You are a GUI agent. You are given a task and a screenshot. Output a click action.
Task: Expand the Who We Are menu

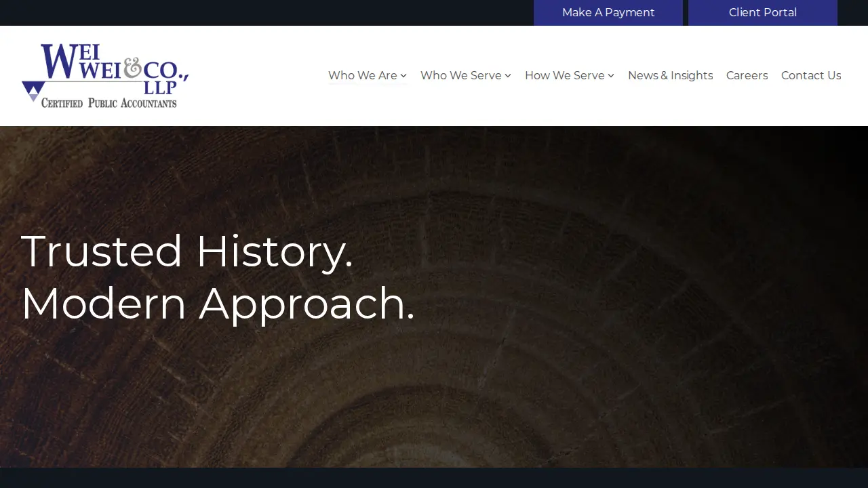368,75
